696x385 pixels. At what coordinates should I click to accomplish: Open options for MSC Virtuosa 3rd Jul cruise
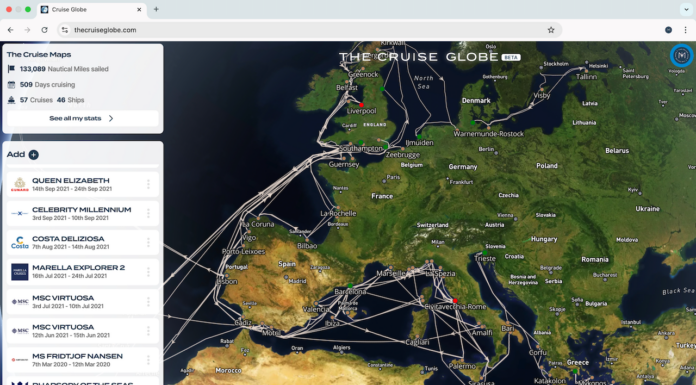[148, 302]
